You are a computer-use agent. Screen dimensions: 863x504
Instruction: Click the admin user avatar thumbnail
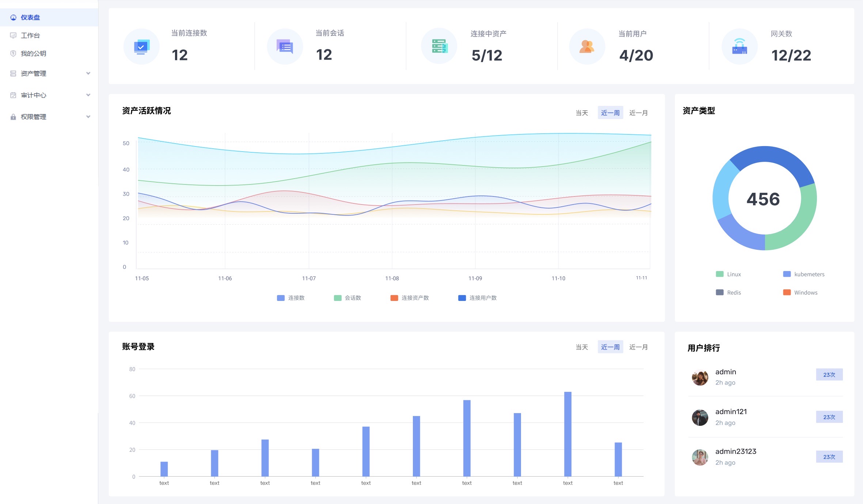tap(700, 377)
